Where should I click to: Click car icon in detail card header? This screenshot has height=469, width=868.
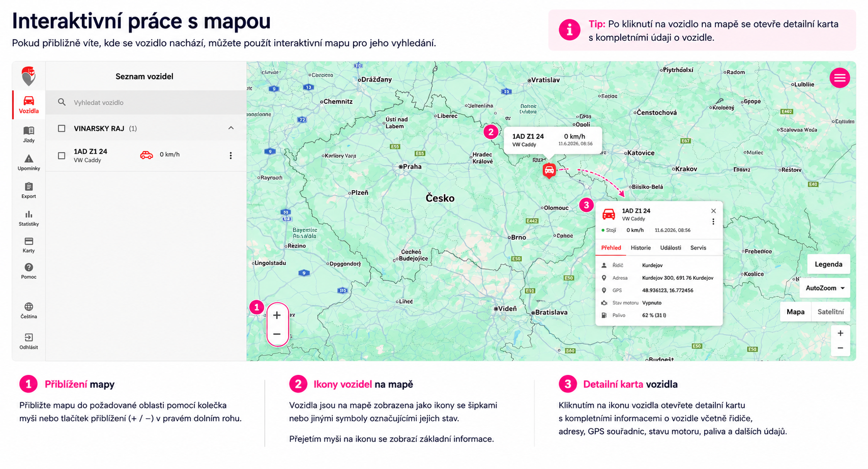609,214
